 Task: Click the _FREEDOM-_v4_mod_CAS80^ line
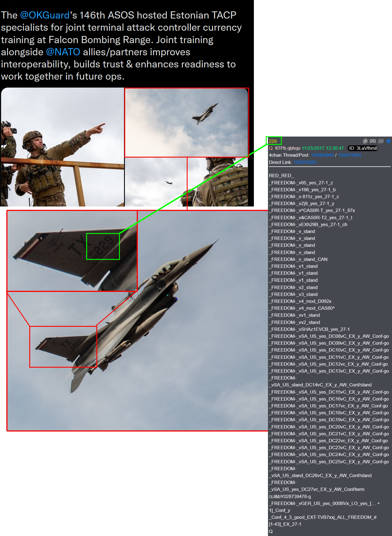coord(302,308)
